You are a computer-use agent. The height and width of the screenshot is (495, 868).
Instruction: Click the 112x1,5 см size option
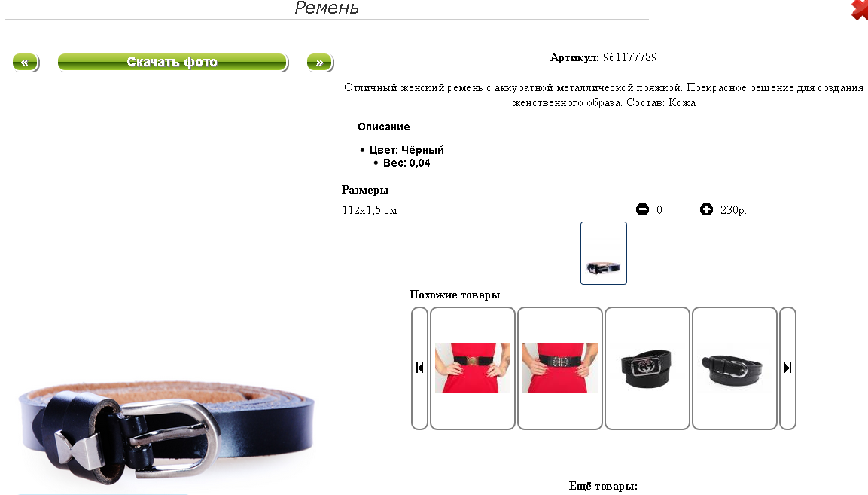click(370, 210)
